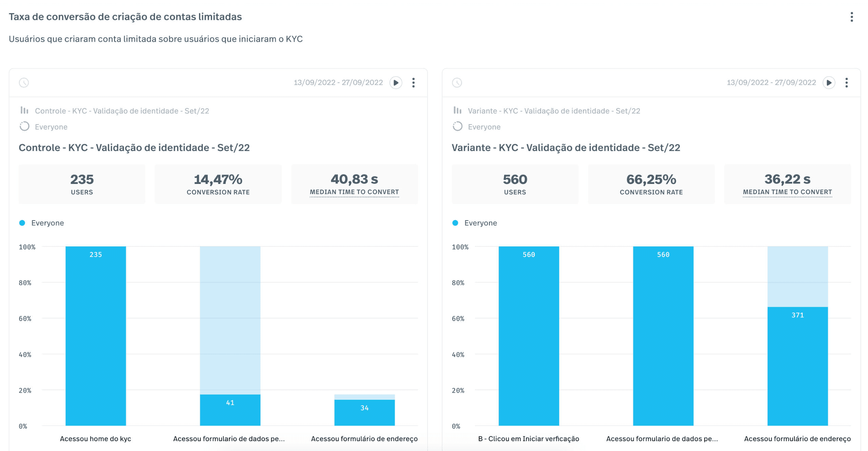Open Controle date range 13/09/2022 - 27/09/2022
This screenshot has width=868, height=451.
point(338,82)
